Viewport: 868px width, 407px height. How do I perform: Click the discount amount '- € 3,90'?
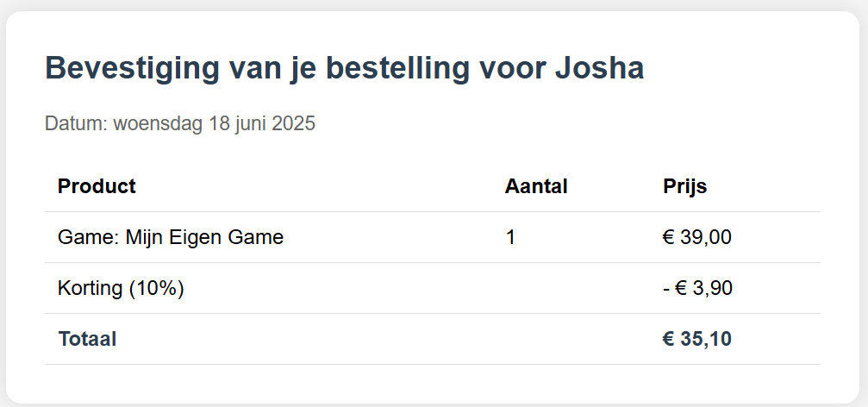tap(697, 288)
